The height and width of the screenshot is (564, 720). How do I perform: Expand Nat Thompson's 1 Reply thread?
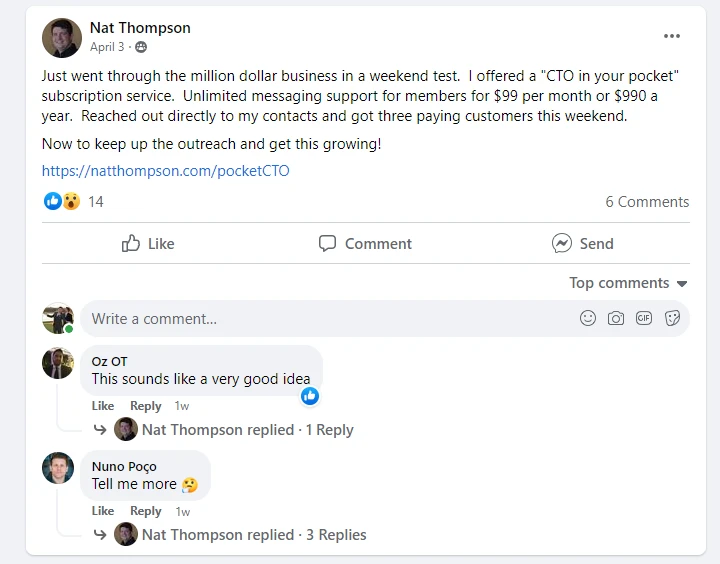[248, 430]
